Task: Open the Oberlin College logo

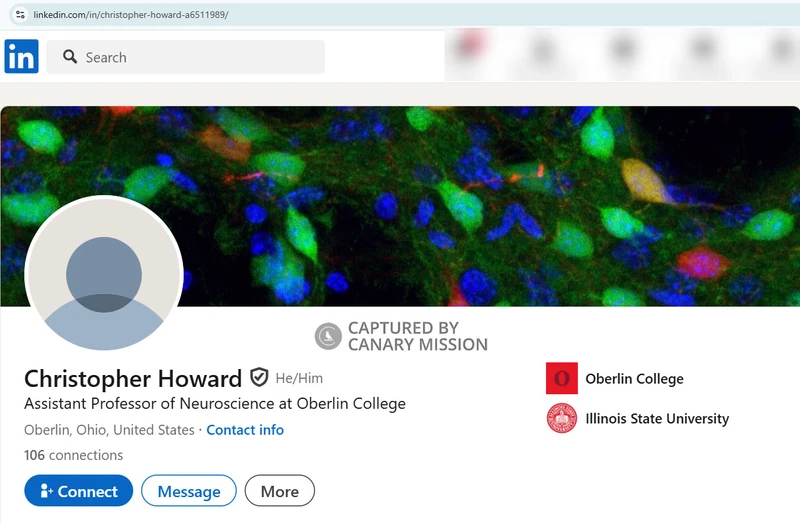Action: (x=562, y=378)
